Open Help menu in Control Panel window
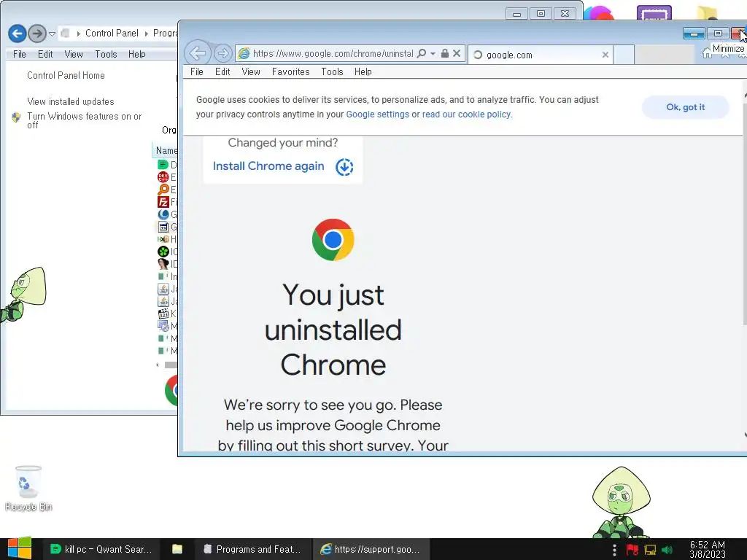This screenshot has width=747, height=560. (x=136, y=54)
